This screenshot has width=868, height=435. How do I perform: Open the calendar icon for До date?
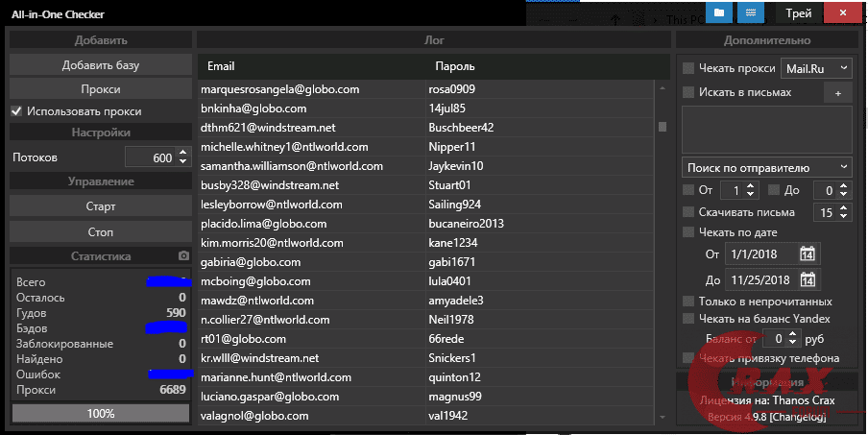[808, 279]
